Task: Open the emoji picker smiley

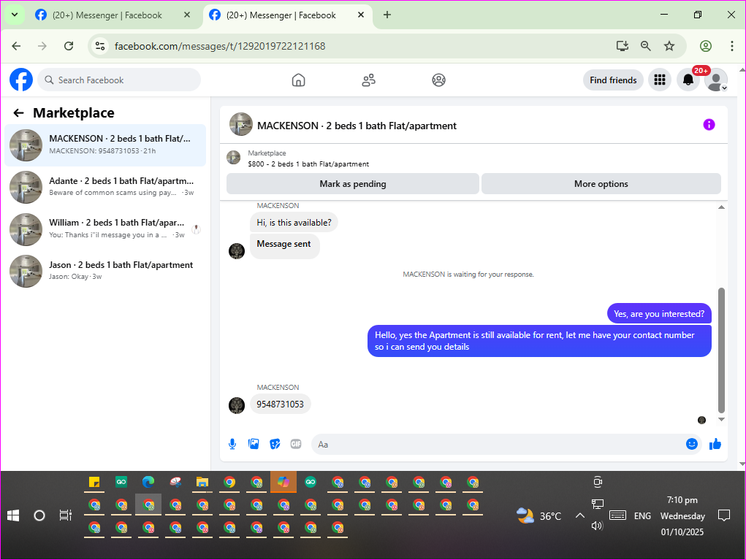Action: point(692,444)
